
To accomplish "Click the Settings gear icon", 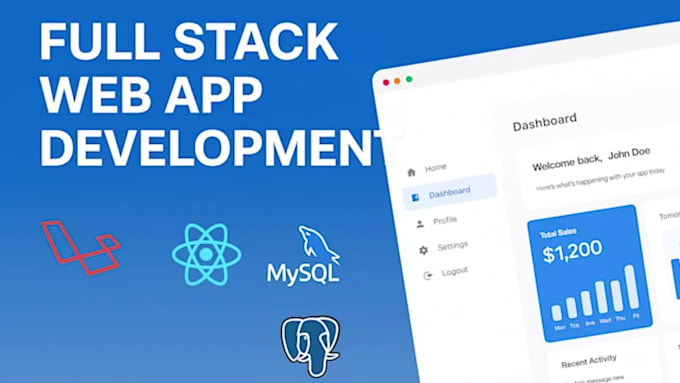I will [423, 250].
